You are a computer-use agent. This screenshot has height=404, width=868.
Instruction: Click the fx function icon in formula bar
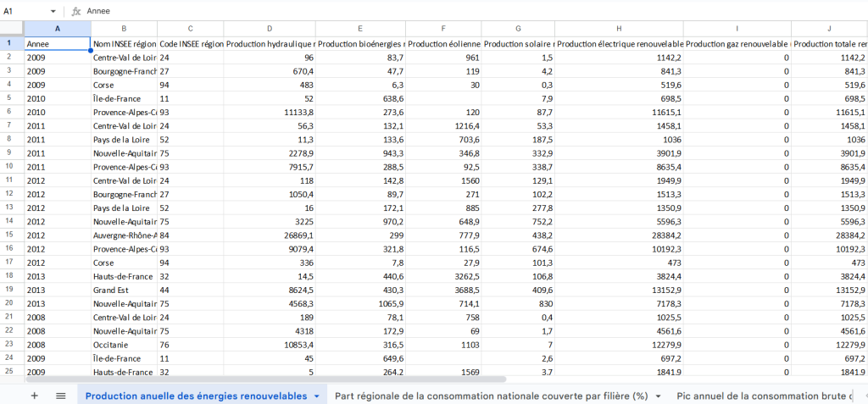coord(76,11)
